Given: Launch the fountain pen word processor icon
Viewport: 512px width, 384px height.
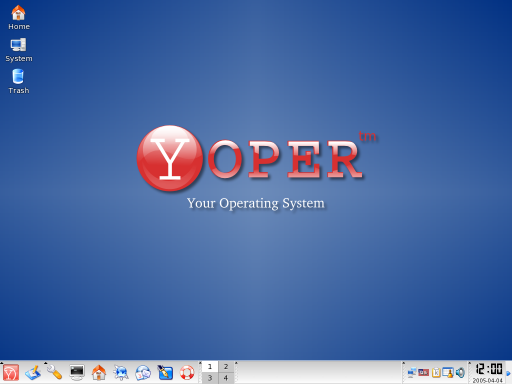Looking at the screenshot, I should (165, 373).
